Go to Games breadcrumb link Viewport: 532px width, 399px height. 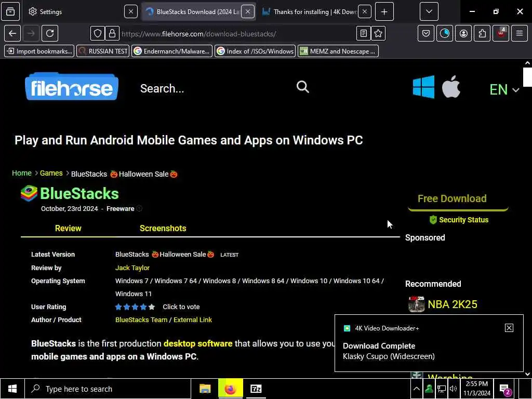tap(51, 173)
